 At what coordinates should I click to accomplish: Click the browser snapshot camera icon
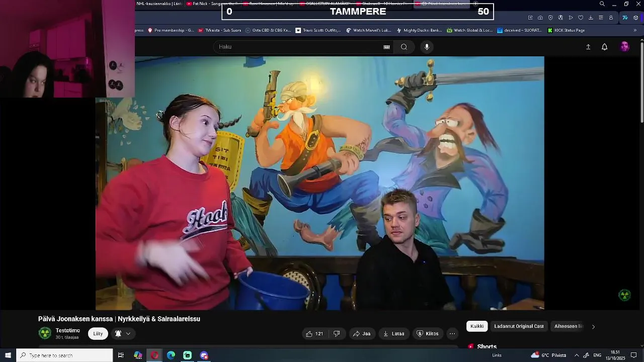point(540,18)
